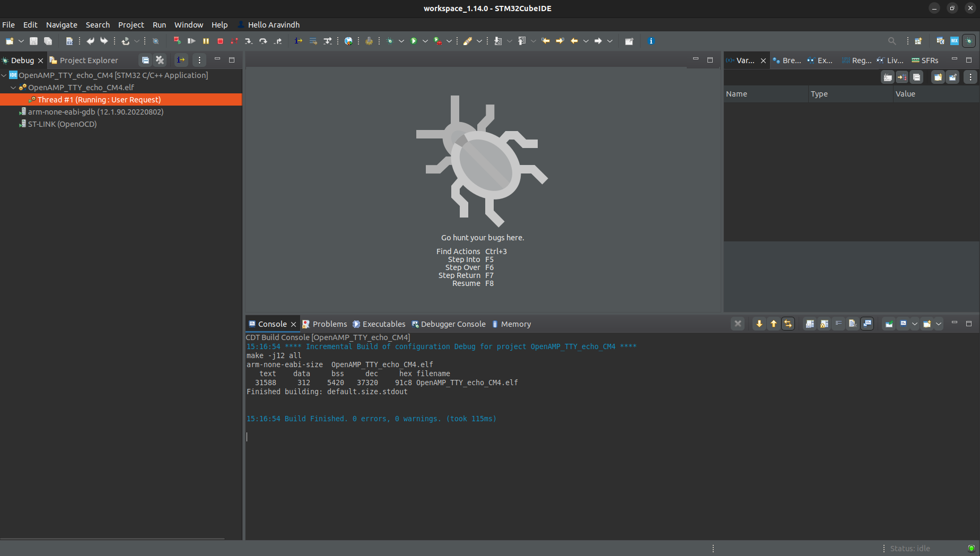Open the CubeMX perspective icon

[x=954, y=41]
